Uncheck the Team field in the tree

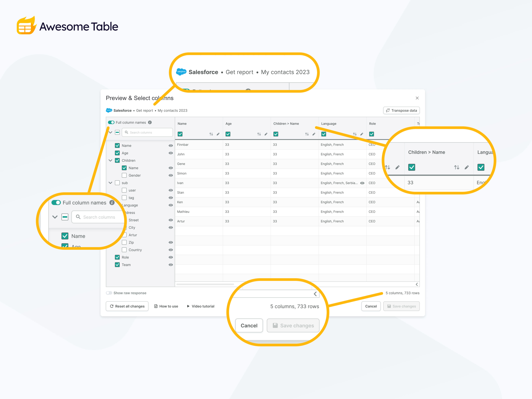(x=117, y=265)
